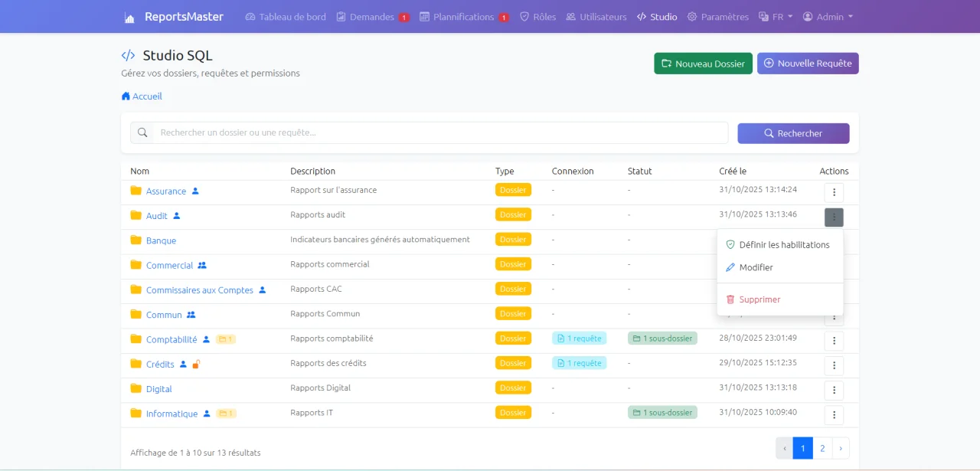Click the Nouveau Dossier button
Screen dimensions: 980x471
coord(703,64)
